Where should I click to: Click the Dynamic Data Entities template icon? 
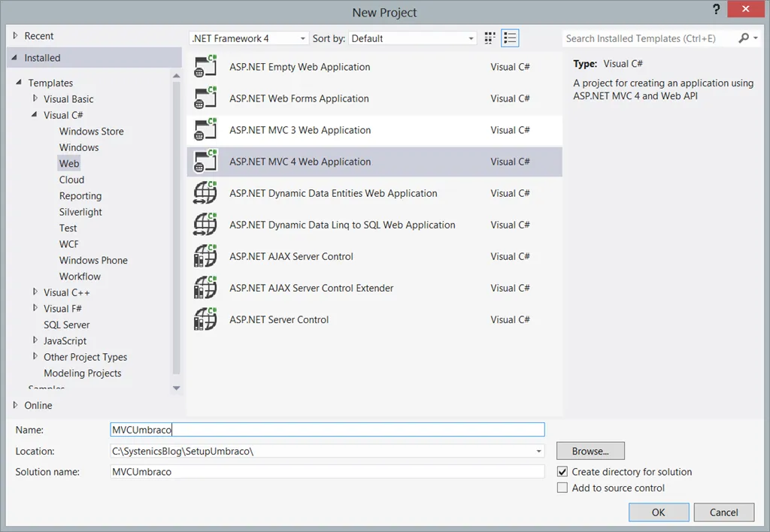tap(205, 193)
